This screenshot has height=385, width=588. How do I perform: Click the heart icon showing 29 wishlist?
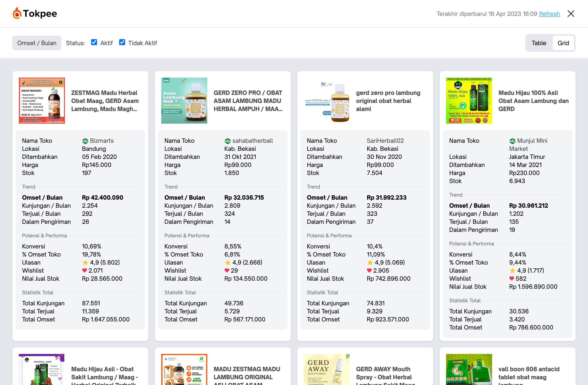tap(227, 271)
